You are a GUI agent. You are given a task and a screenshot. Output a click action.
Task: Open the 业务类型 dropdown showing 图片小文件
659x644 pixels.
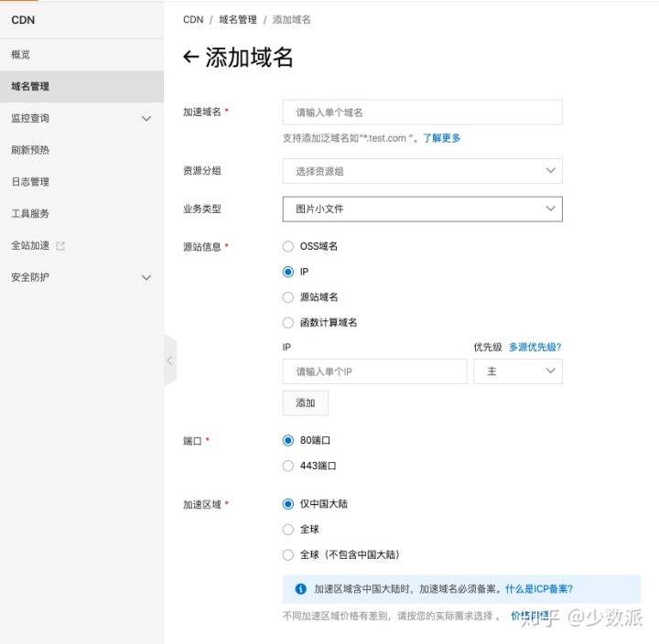[422, 209]
